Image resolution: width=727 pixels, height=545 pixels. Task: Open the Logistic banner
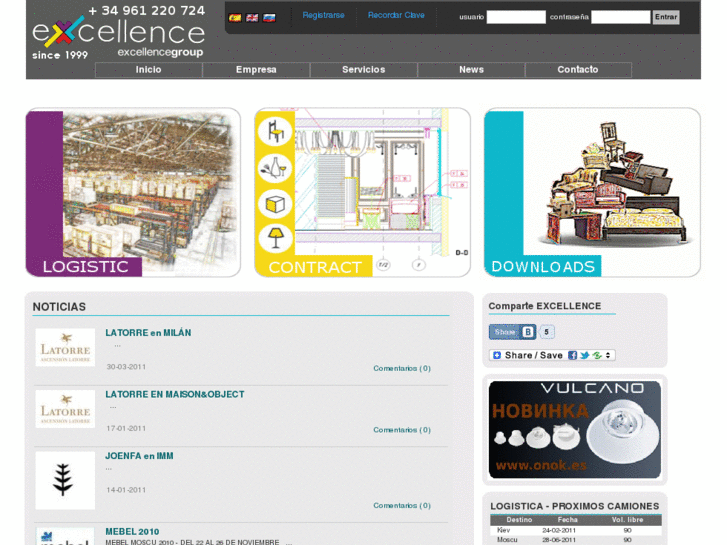point(133,192)
